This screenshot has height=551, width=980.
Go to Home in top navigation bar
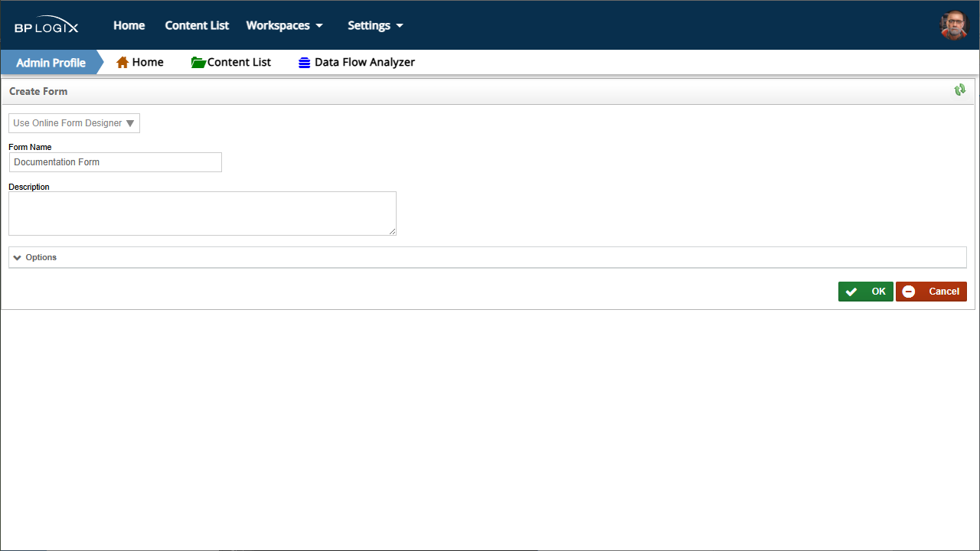point(129,25)
